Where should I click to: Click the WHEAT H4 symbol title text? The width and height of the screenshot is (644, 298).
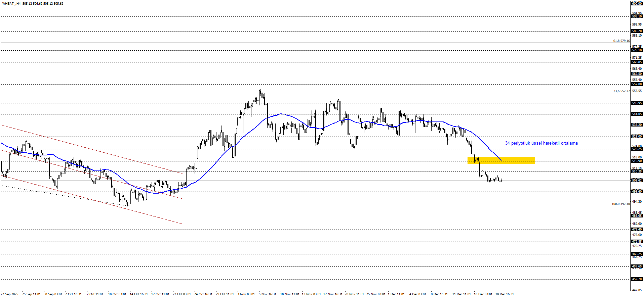(x=33, y=4)
